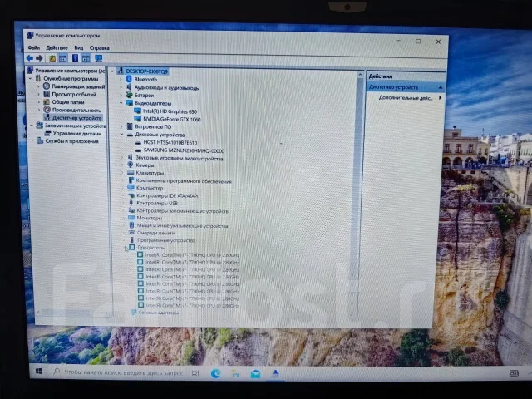Image resolution: width=532 pixels, height=399 pixels.
Task: Open the Файл menu
Action: pos(34,47)
